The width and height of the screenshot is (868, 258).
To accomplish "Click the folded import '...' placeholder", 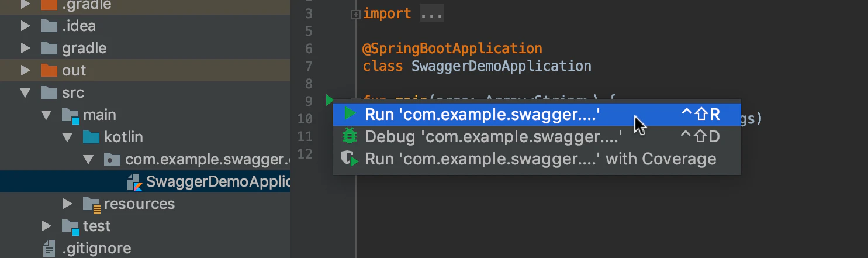I will 432,13.
